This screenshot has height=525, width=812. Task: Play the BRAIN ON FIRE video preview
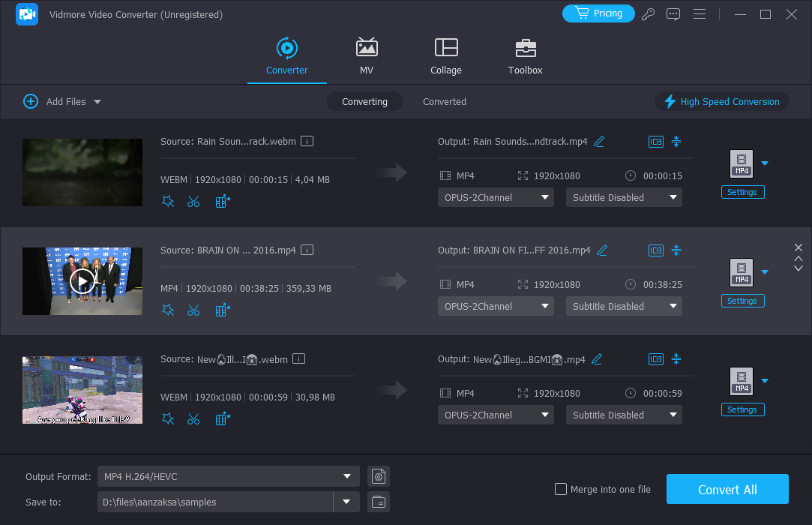[82, 281]
